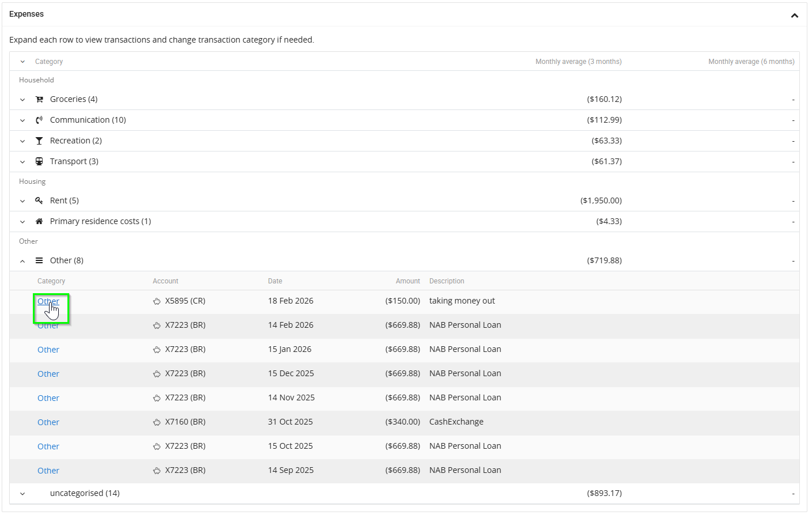This screenshot has width=812, height=515.
Task: Click the Transport train icon
Action: 39,162
